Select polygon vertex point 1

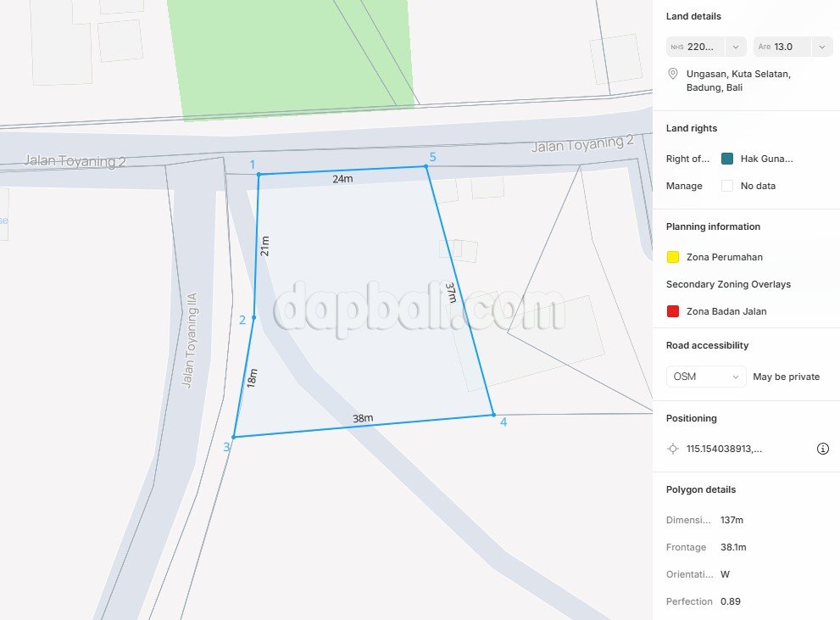(259, 174)
